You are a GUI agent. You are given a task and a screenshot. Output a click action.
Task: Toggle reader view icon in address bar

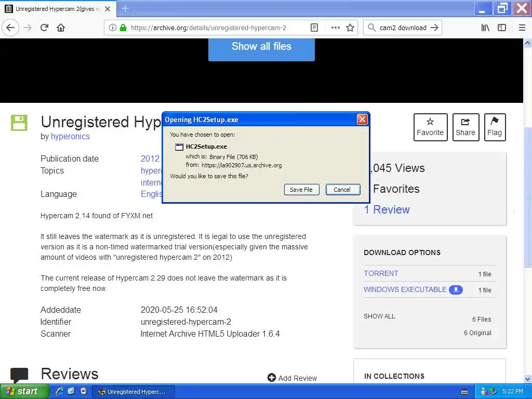(x=314, y=28)
